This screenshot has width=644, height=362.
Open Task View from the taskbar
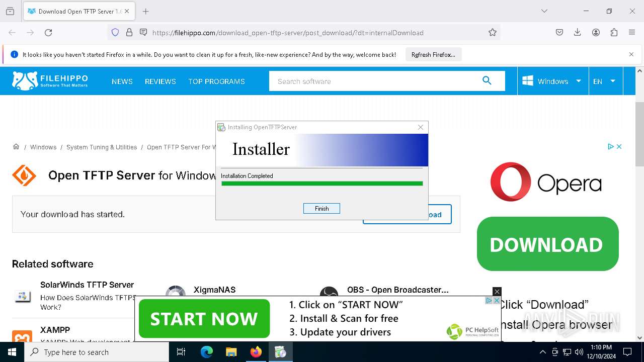pos(181,352)
